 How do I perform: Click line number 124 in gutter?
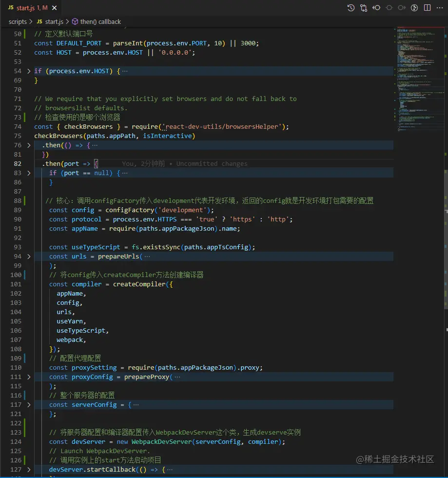click(16, 442)
